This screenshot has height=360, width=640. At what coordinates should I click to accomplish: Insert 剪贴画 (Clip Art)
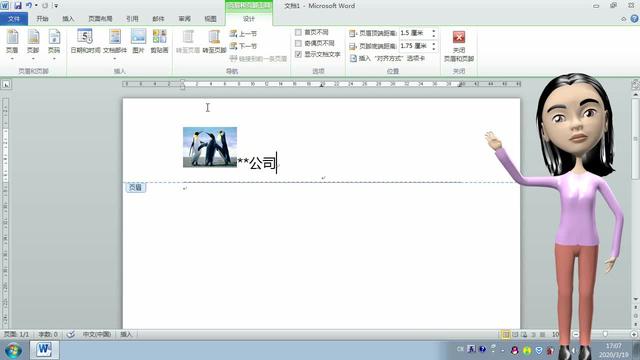point(159,42)
